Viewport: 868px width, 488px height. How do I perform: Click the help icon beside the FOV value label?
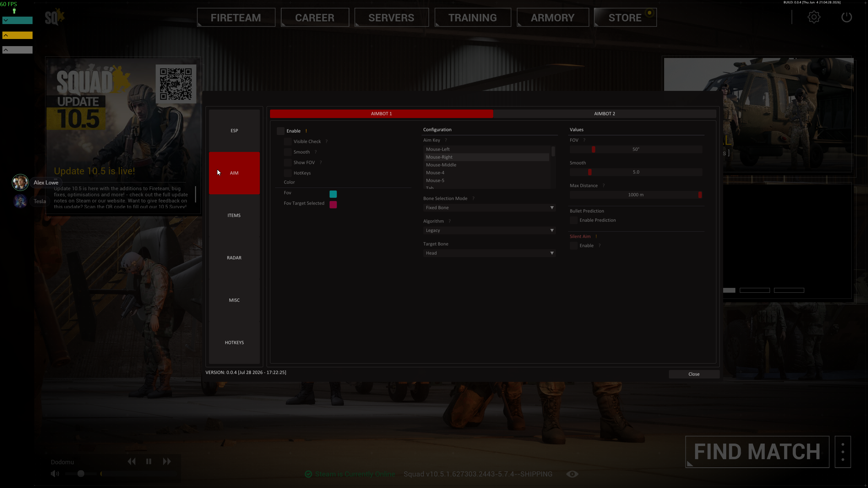584,140
